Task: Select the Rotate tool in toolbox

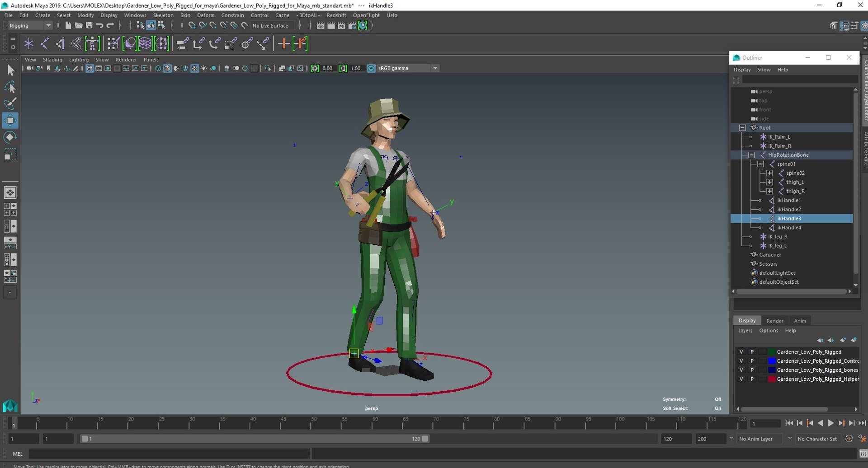Action: click(10, 137)
